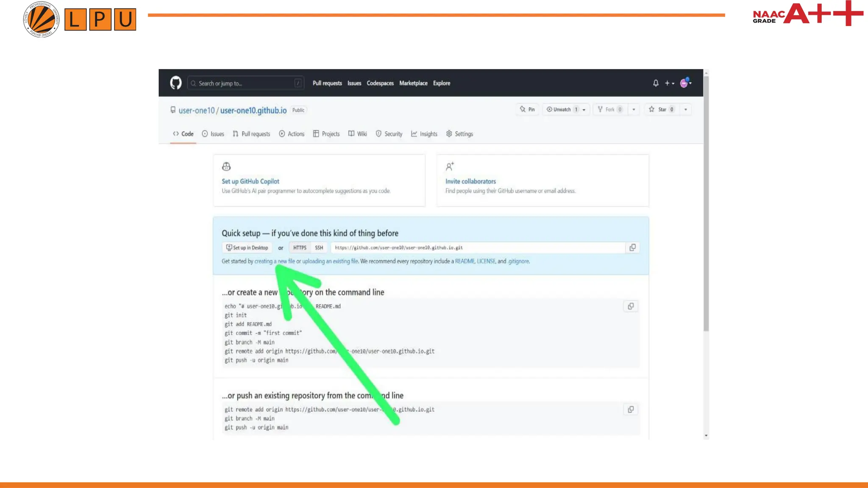Image resolution: width=868 pixels, height=488 pixels.
Task: Copy the repository HTTPS URL
Action: click(632, 247)
